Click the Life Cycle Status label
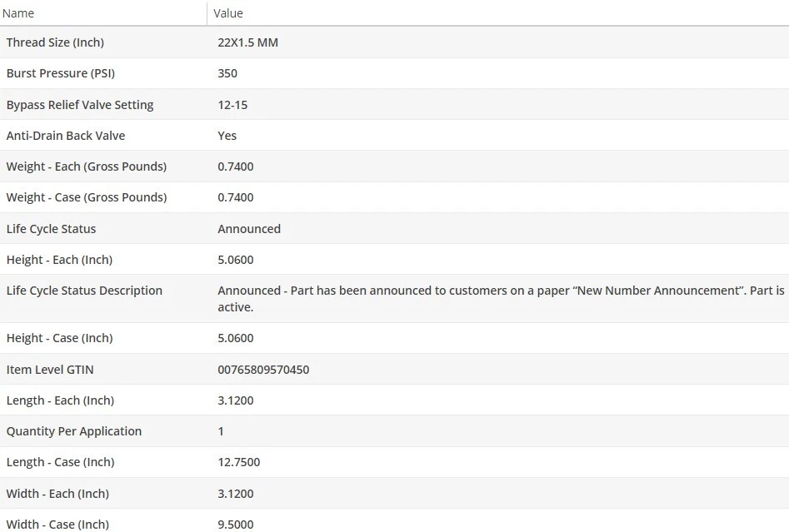Screen dimensions: 789x532 (x=51, y=229)
